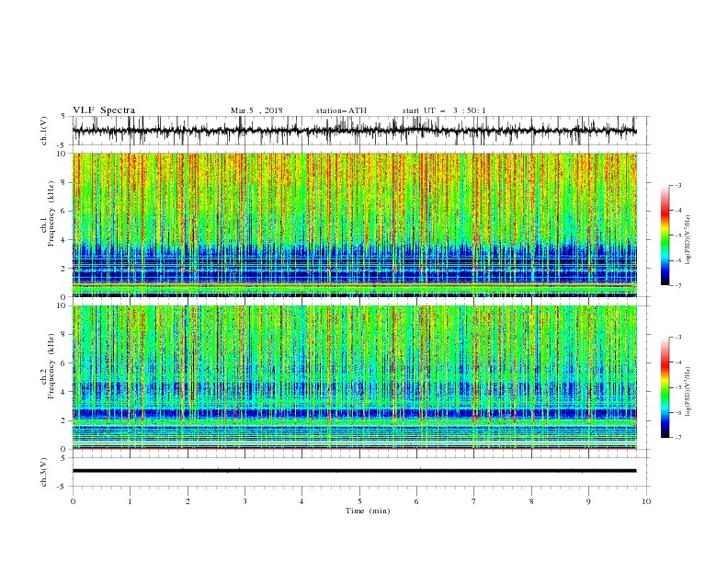Select the ch.1 colorbar "log(PSD)(V²/Hz)" label
The width and height of the screenshot is (728, 563).
pos(688,240)
